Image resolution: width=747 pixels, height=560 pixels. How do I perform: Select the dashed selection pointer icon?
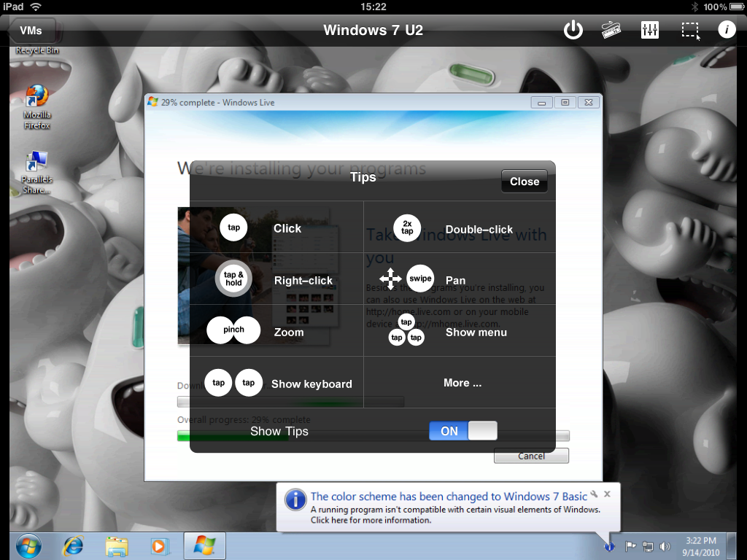coord(690,31)
